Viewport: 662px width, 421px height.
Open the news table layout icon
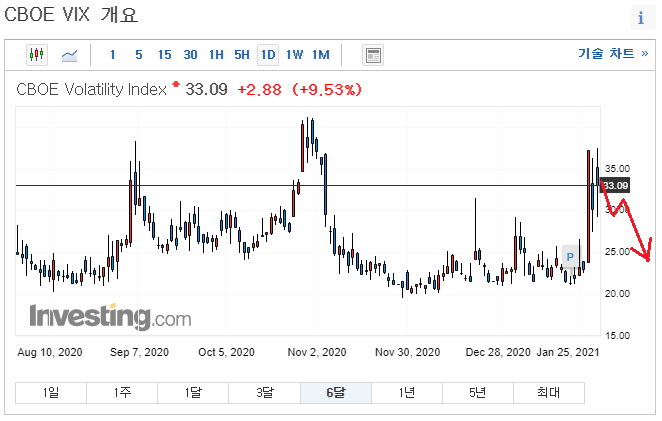pos(373,55)
